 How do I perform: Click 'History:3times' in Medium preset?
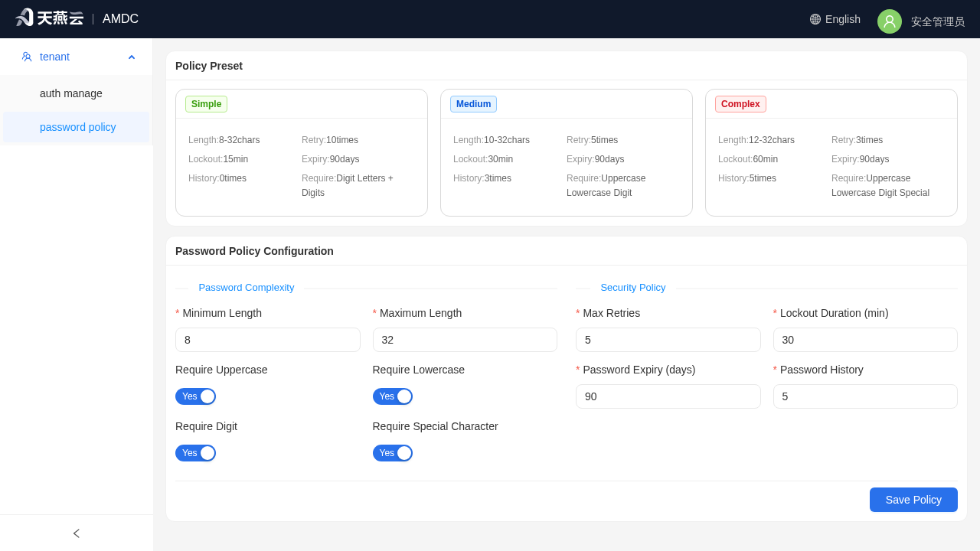[x=482, y=178]
